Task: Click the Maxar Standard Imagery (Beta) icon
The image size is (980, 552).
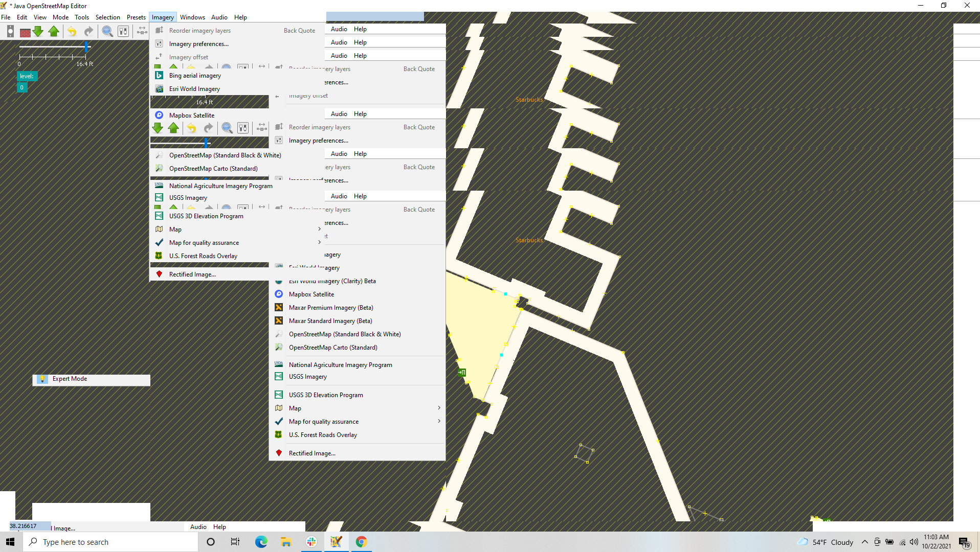Action: (279, 320)
